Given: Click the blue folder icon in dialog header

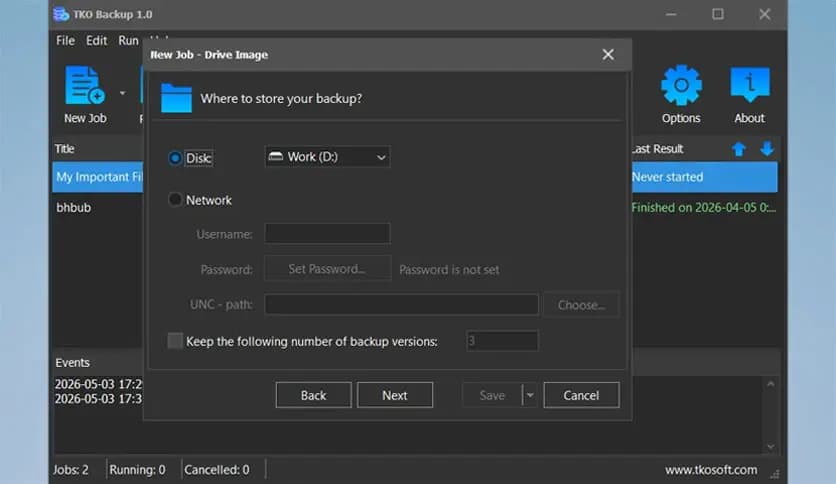Looking at the screenshot, I should (x=176, y=98).
